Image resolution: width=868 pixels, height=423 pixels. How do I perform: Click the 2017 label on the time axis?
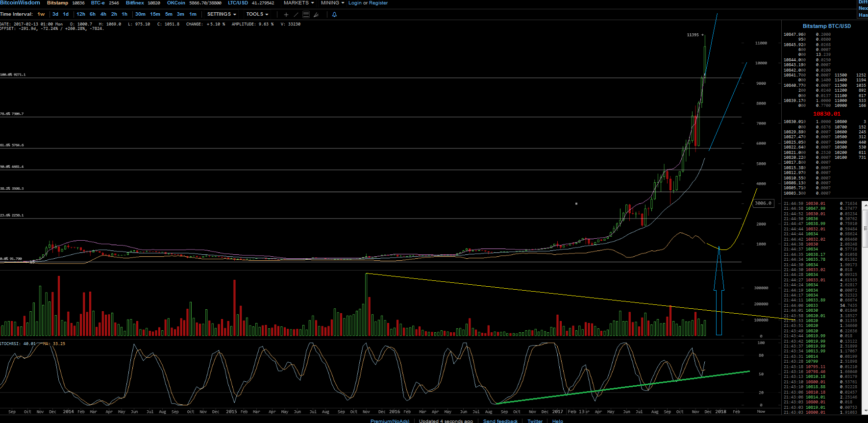558,412
